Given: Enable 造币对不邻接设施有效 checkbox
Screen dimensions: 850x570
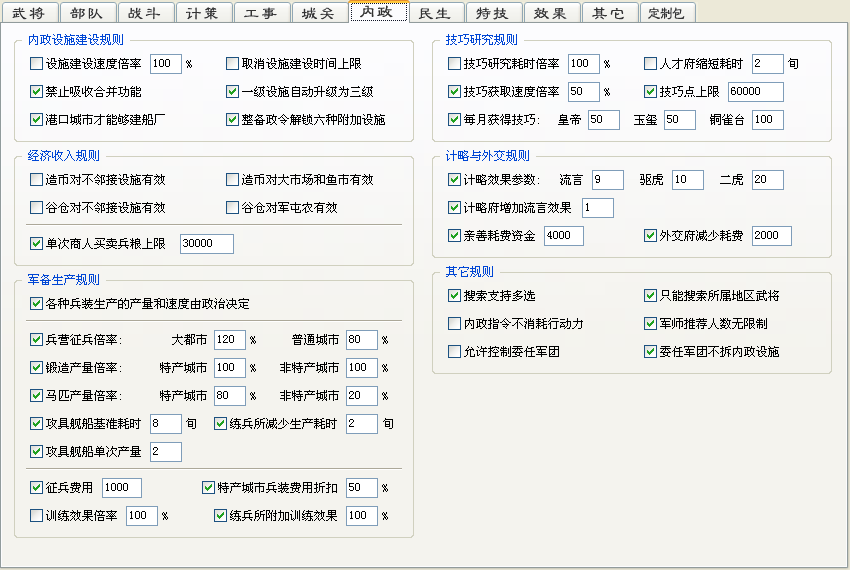Looking at the screenshot, I should tap(37, 180).
